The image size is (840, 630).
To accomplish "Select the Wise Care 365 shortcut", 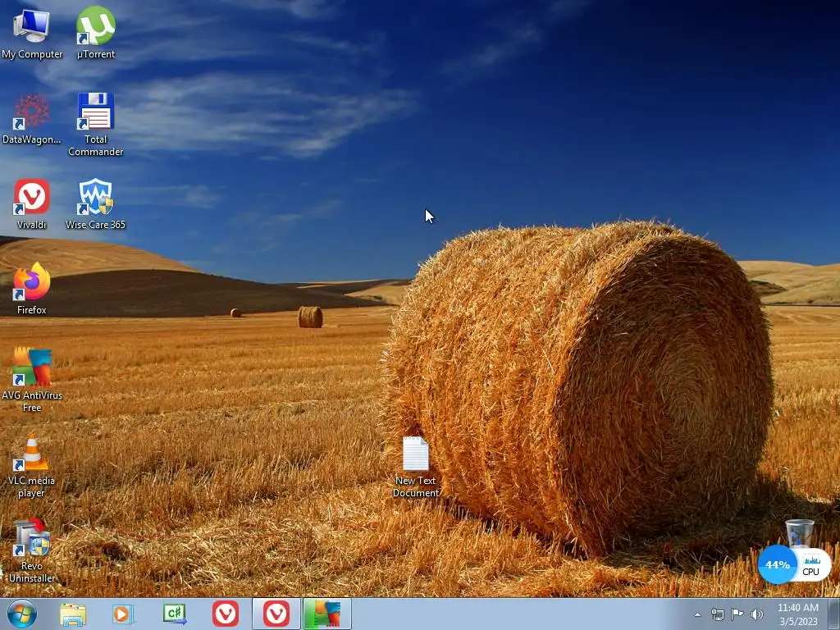I will (x=95, y=204).
